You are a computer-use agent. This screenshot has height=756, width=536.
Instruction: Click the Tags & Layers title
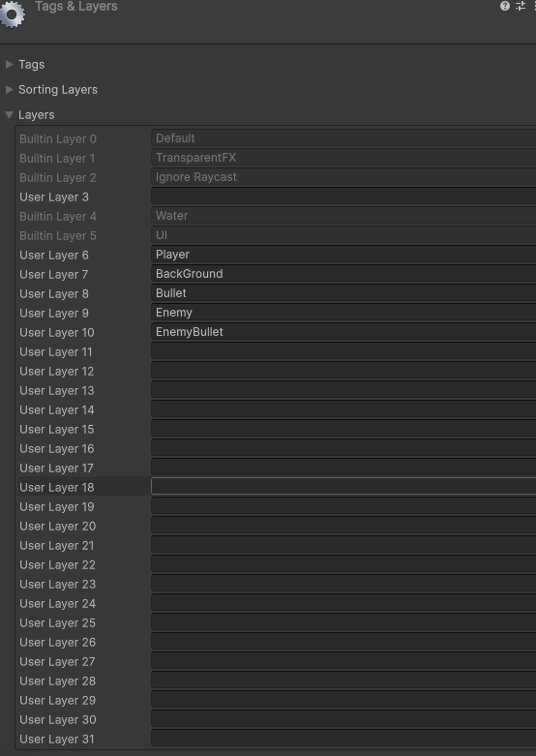pos(76,6)
